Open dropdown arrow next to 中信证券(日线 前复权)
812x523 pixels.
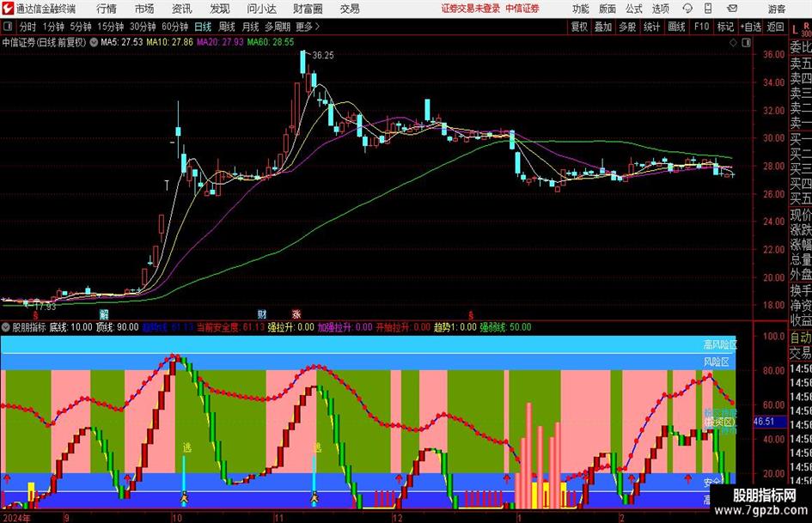point(94,42)
